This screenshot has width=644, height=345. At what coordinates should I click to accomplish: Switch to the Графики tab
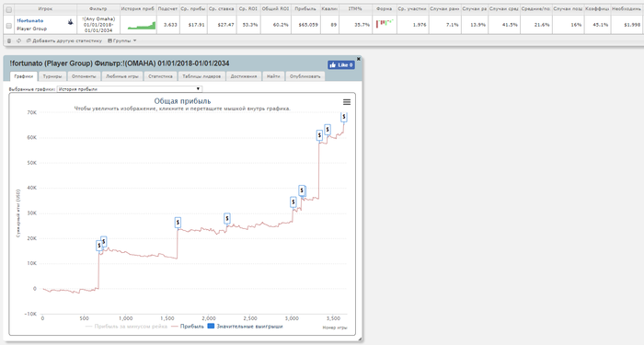(x=23, y=76)
